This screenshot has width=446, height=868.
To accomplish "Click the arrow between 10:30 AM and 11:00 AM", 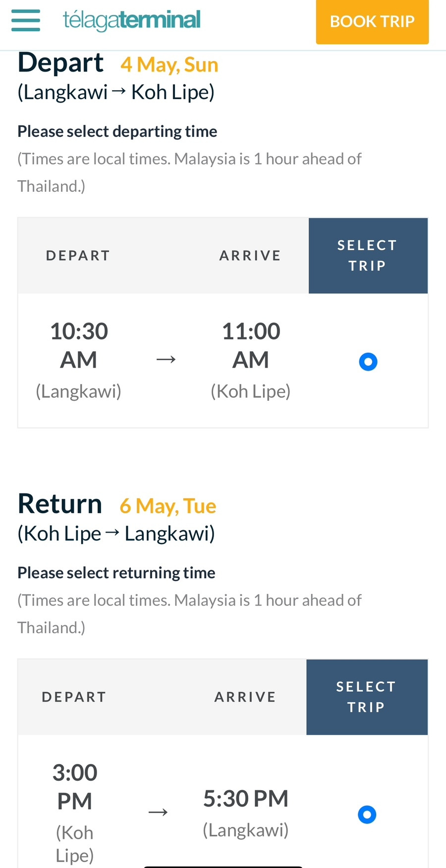I will click(166, 359).
